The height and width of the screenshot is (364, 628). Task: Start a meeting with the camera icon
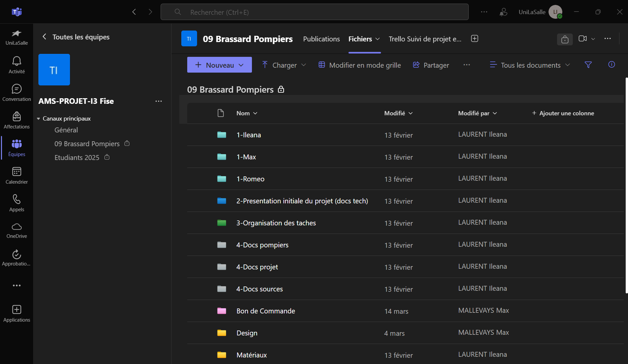point(583,38)
